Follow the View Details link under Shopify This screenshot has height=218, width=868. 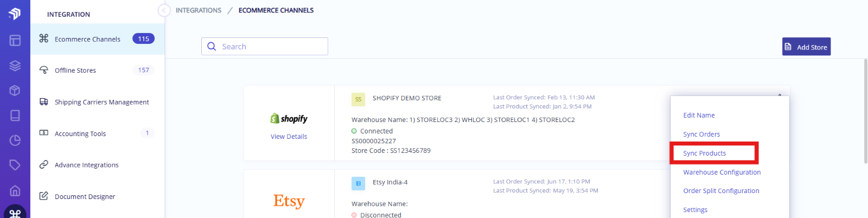tap(289, 136)
